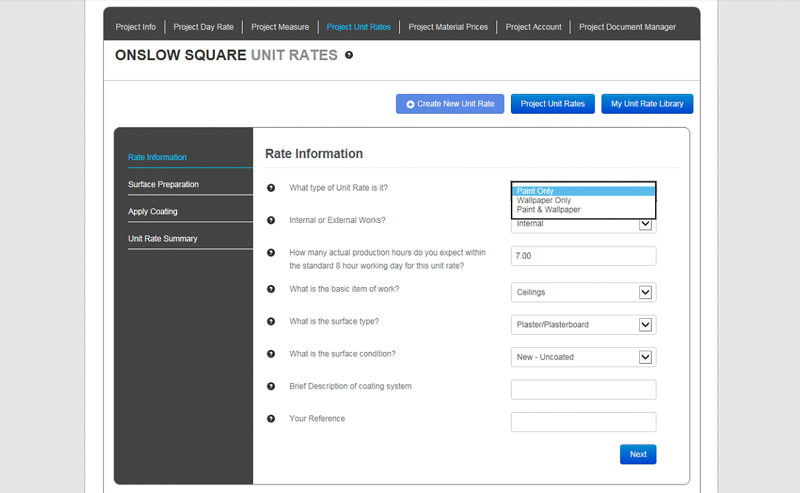Click the blue Project Unit Rates button
The image size is (800, 493).
[x=553, y=104]
